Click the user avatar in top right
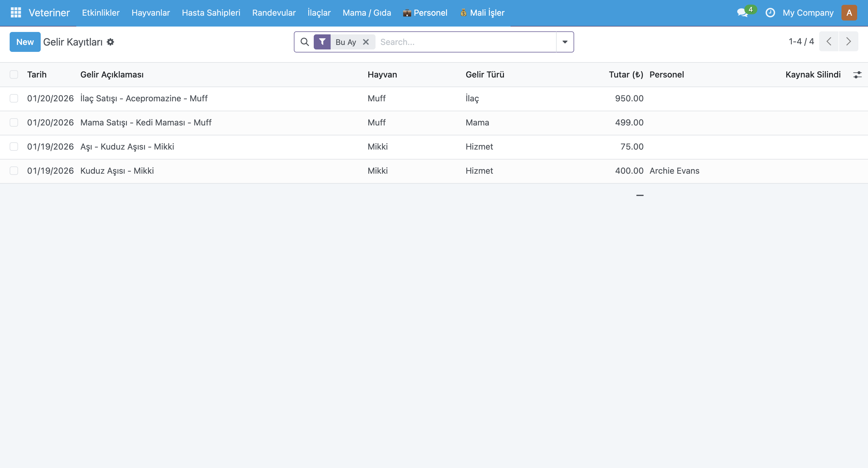The width and height of the screenshot is (868, 468). pyautogui.click(x=850, y=12)
